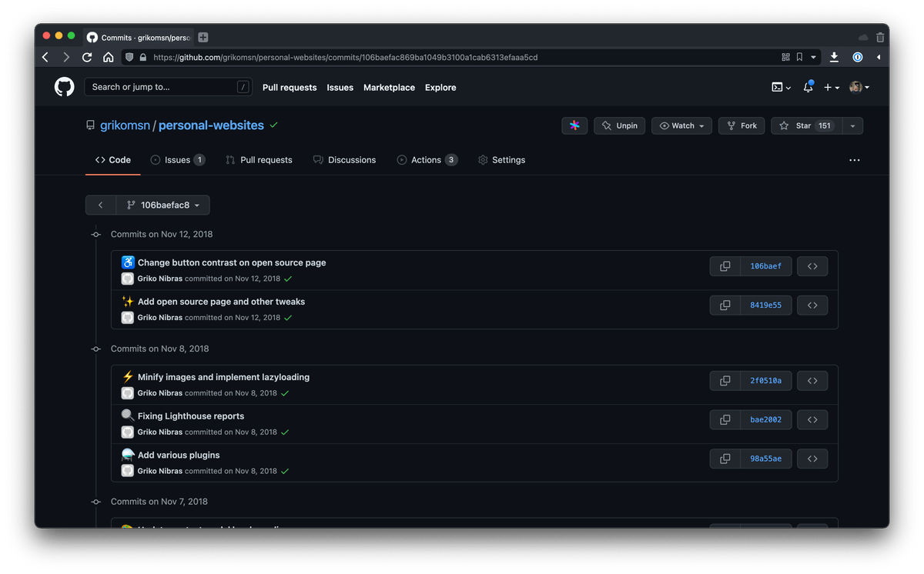Copy the full SHA for commit 8419e55

click(x=725, y=305)
